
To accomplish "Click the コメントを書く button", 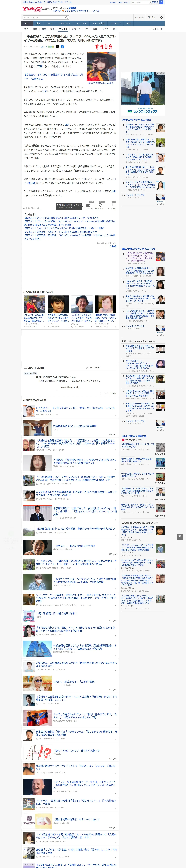I will [x=93, y=368].
